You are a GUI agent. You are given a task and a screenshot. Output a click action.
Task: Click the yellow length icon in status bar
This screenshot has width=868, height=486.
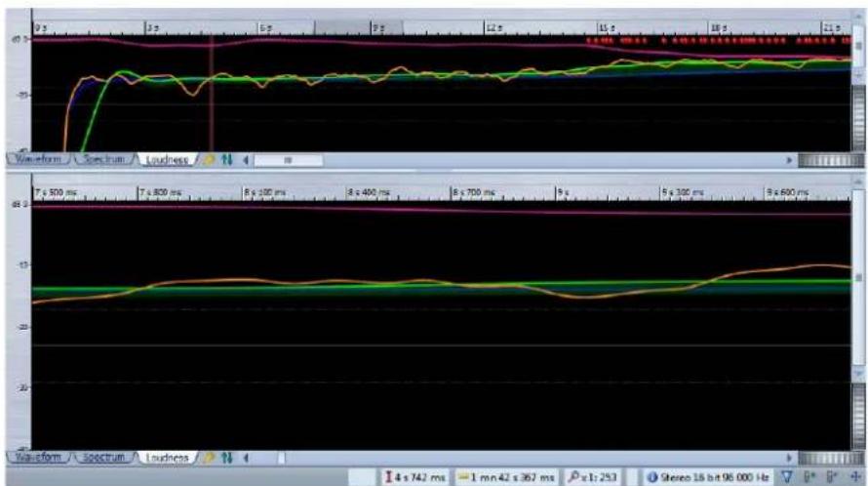coord(463,477)
